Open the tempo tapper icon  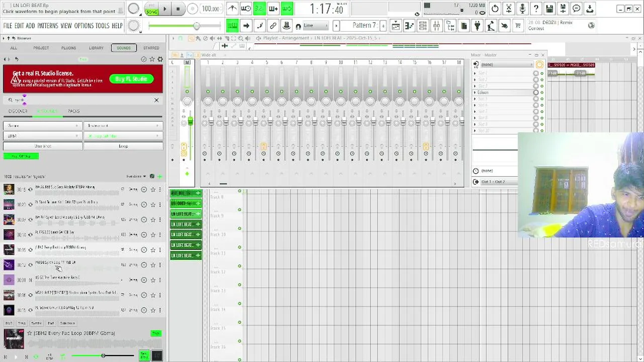pos(491,26)
